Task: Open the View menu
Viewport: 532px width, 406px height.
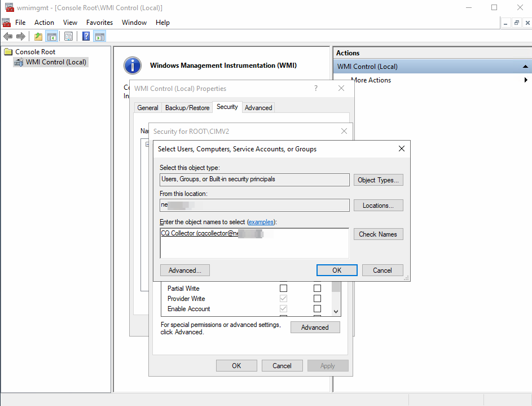Action: 70,23
